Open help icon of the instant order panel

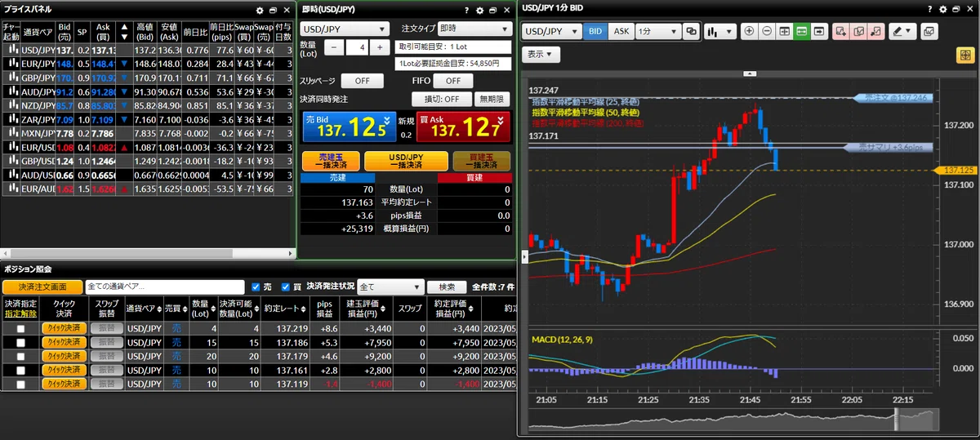(465, 11)
